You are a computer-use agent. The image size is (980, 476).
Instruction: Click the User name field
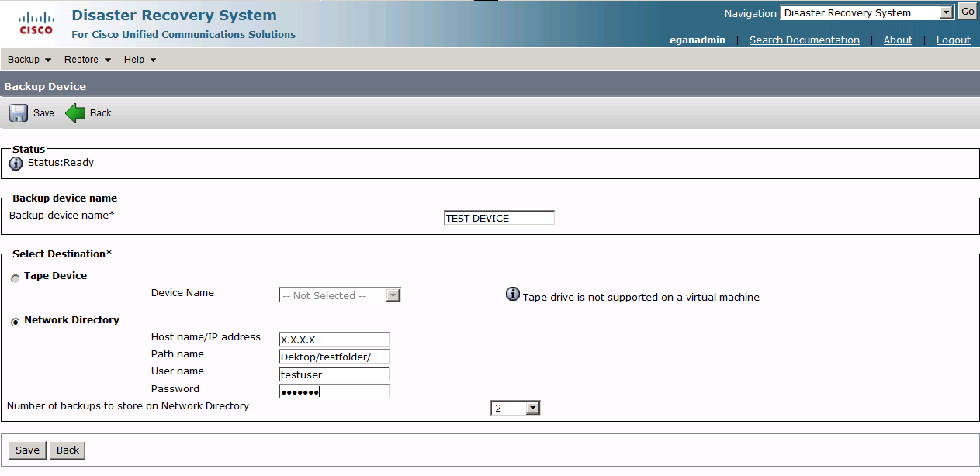tap(334, 374)
